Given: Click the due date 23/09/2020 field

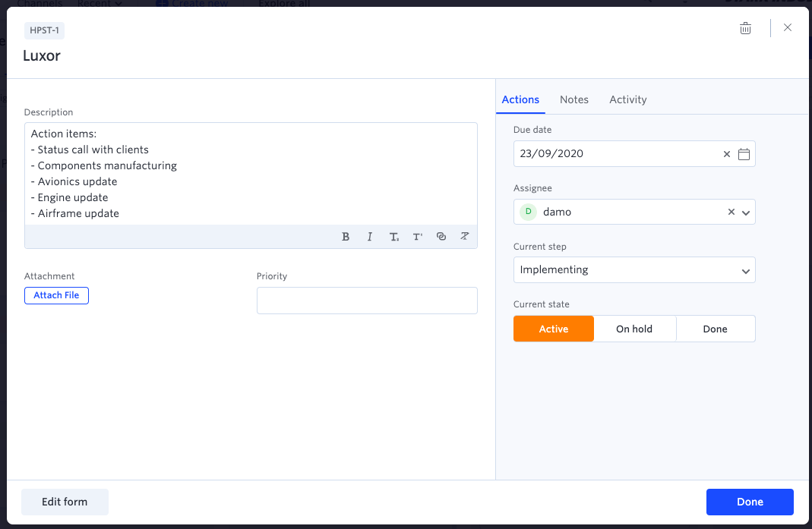Looking at the screenshot, I should 634,154.
